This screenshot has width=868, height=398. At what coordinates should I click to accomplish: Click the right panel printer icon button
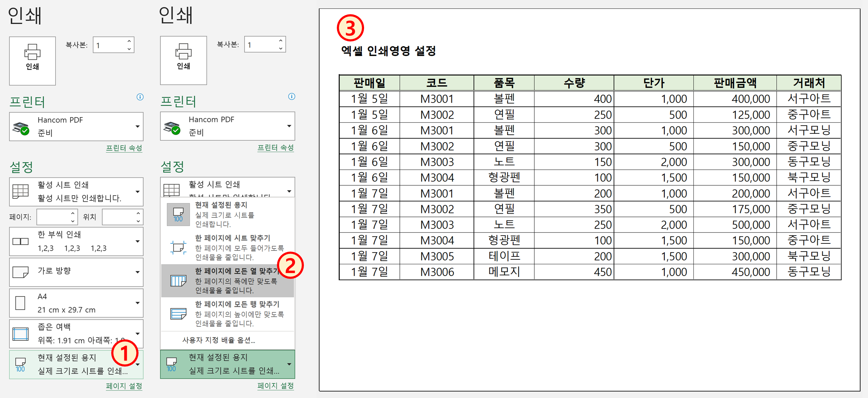pos(183,60)
